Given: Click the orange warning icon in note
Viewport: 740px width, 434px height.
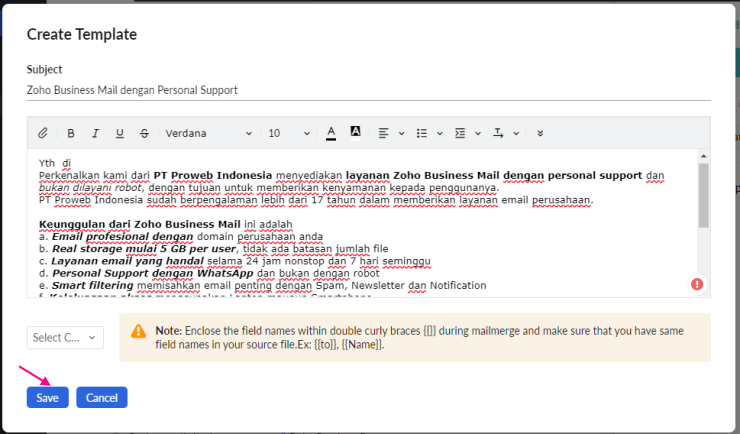Looking at the screenshot, I should (x=138, y=331).
